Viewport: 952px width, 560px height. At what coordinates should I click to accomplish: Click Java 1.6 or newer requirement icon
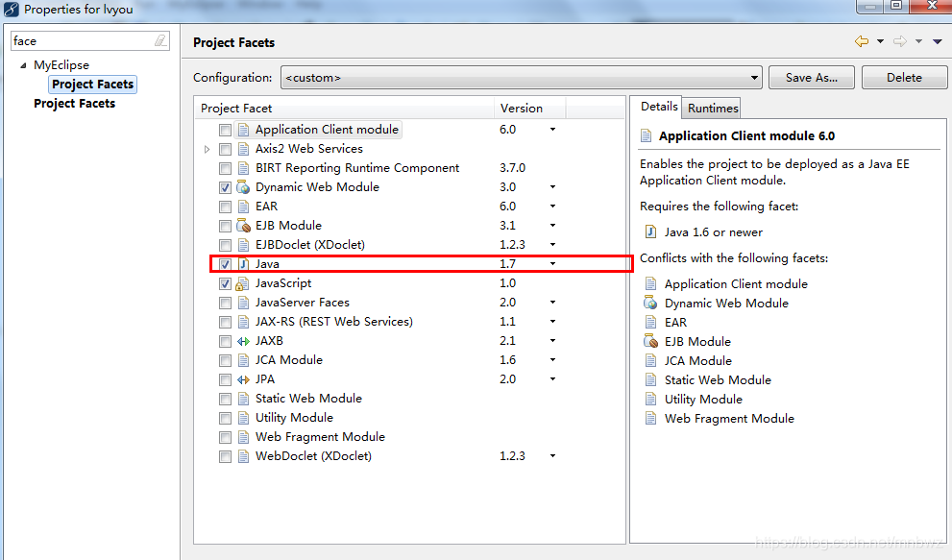pyautogui.click(x=650, y=232)
